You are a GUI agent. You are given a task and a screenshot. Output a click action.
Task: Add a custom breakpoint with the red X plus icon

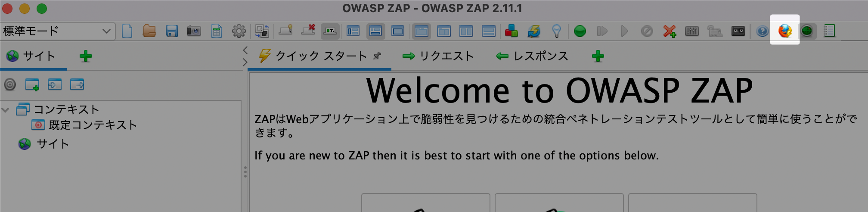670,31
